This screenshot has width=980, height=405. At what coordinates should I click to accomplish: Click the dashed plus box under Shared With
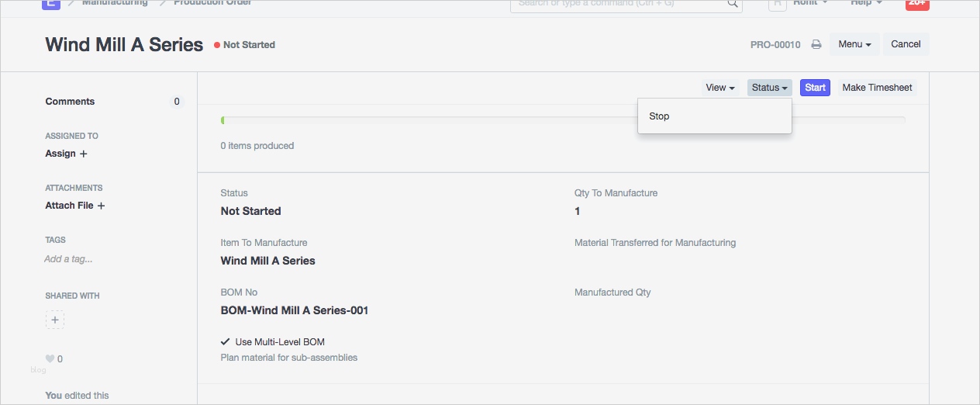(x=55, y=320)
